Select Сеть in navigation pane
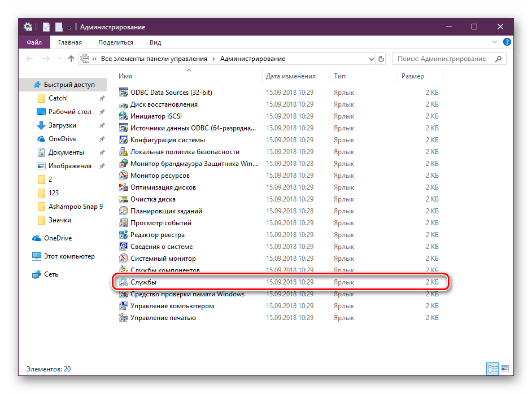The width and height of the screenshot is (532, 394). [51, 274]
